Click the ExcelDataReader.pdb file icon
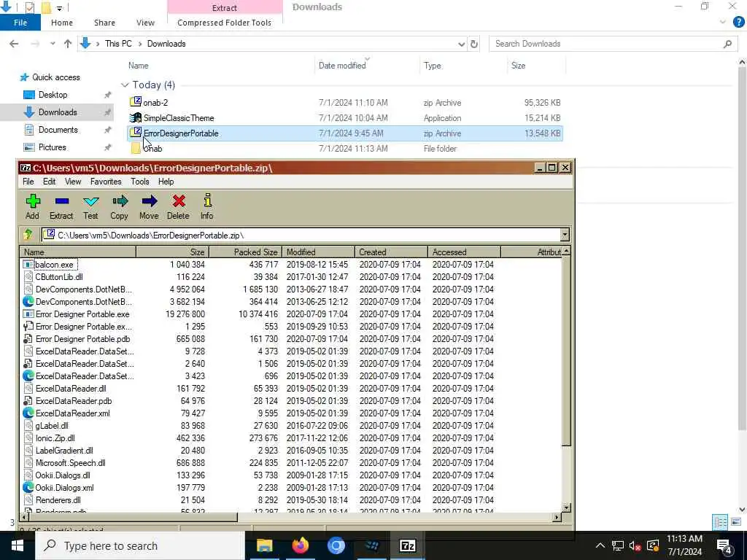This screenshot has height=560, width=747. pyautogui.click(x=28, y=400)
